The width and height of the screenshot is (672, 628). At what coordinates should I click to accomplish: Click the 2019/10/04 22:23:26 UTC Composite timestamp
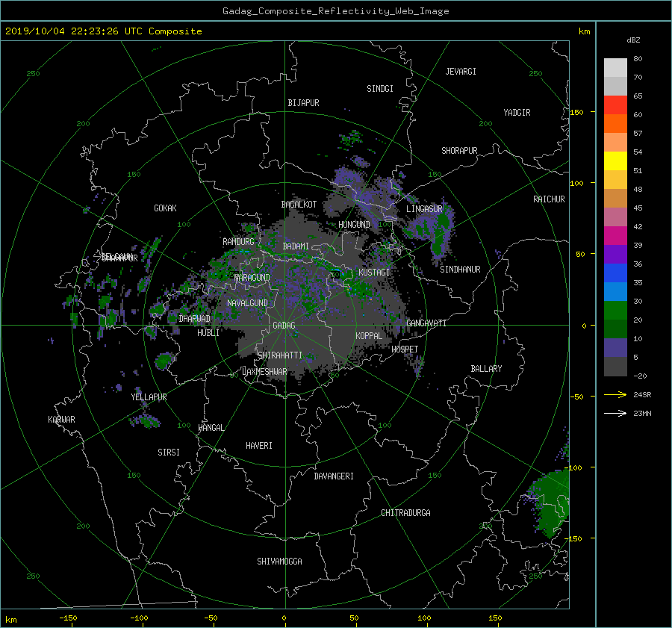[103, 31]
